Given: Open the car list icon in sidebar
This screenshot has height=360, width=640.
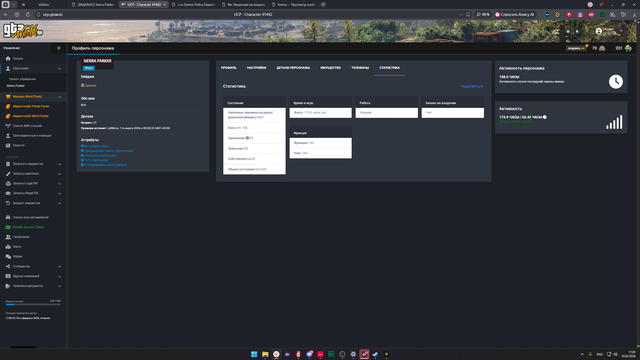Looking at the screenshot, I should click(8, 218).
